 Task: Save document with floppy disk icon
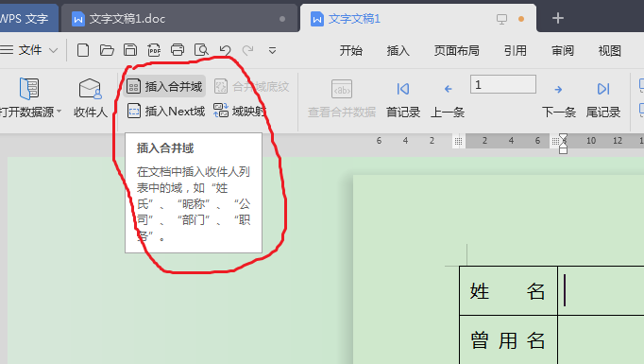[x=130, y=50]
